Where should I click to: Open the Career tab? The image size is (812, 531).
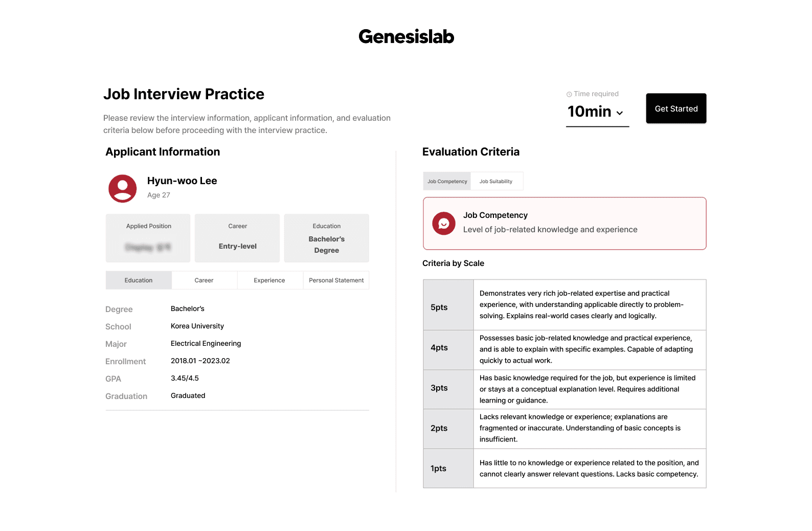tap(204, 280)
